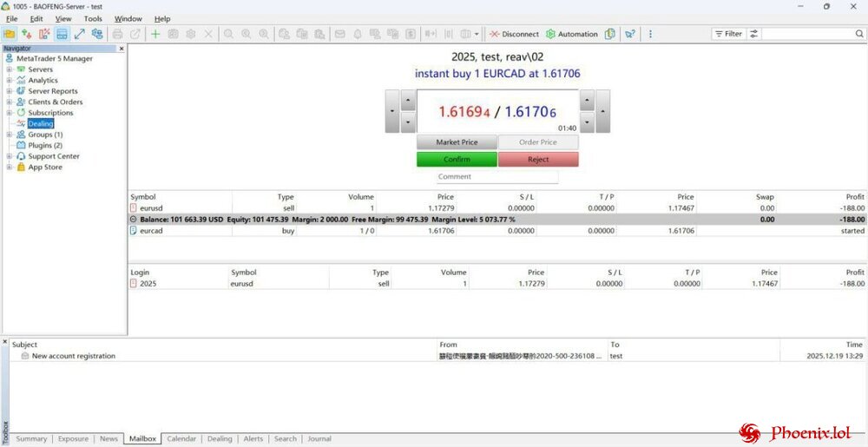Click the search magnifier icon
Screen dimensions: 868x447
point(859,34)
